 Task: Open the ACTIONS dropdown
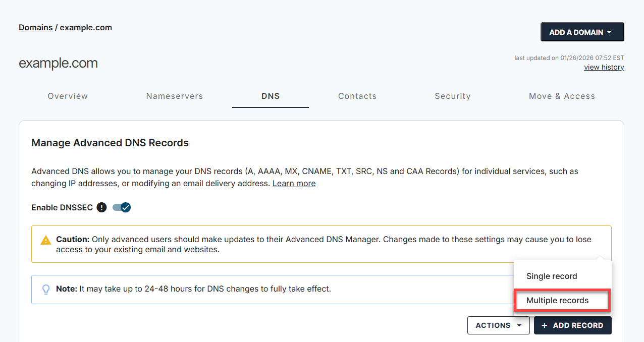click(499, 325)
